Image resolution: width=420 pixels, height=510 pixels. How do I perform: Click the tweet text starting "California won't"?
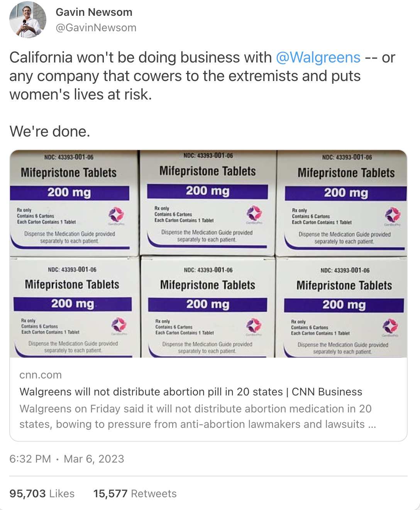[x=202, y=76]
